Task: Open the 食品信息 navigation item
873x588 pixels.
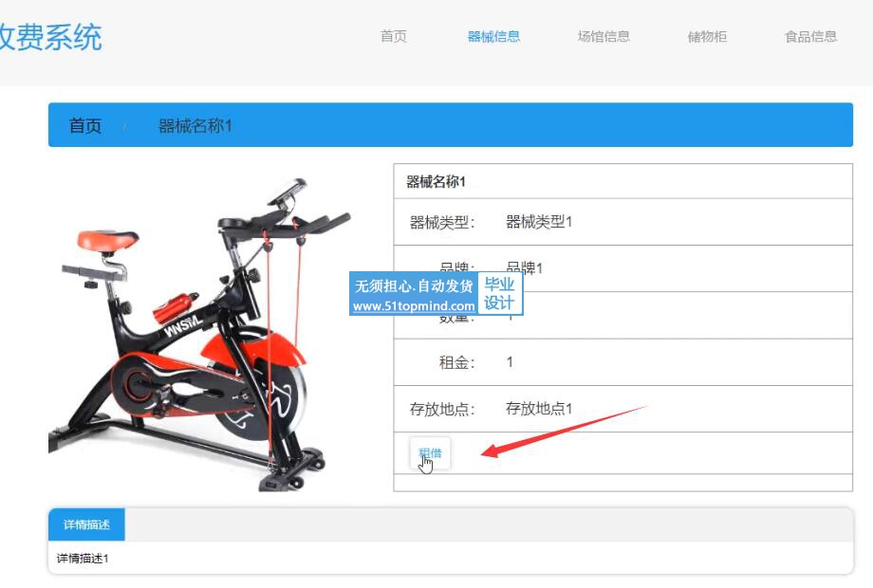Action: [810, 37]
